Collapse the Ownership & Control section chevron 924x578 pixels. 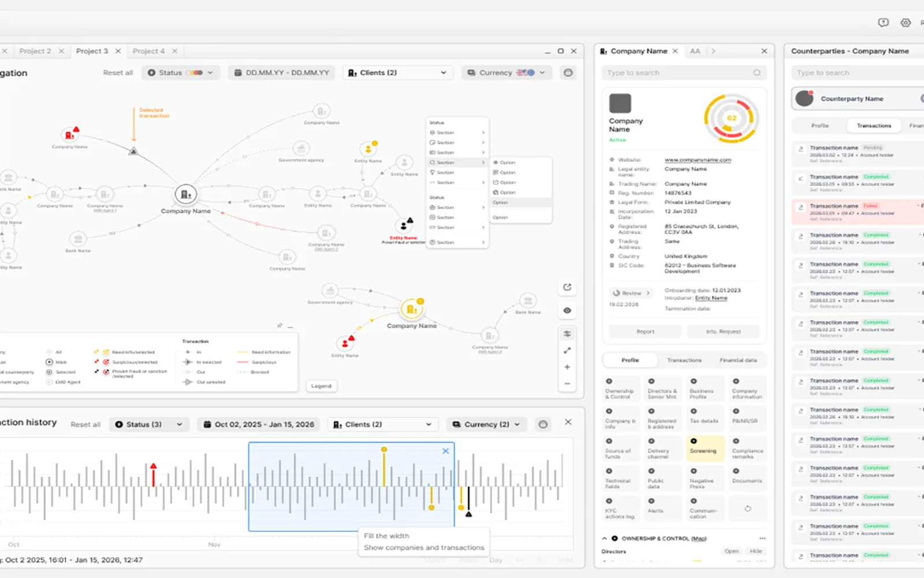tap(605, 538)
